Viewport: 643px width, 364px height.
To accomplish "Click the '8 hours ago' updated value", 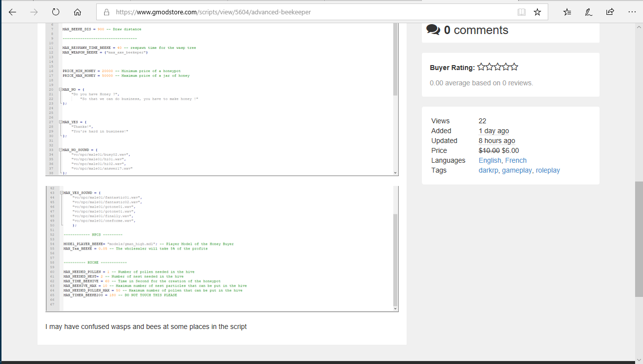I will (x=497, y=141).
